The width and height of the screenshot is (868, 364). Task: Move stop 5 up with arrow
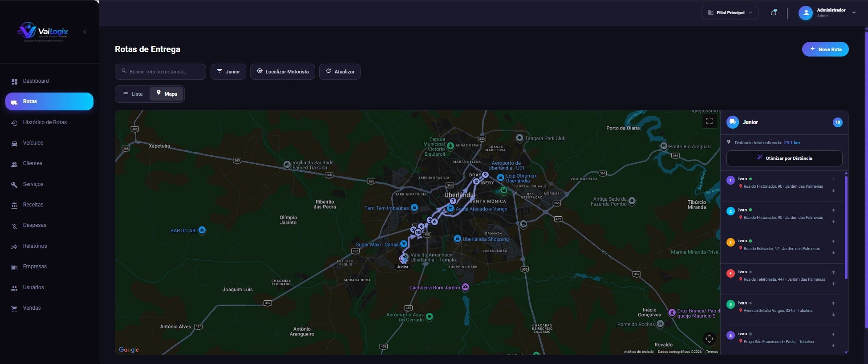833,303
